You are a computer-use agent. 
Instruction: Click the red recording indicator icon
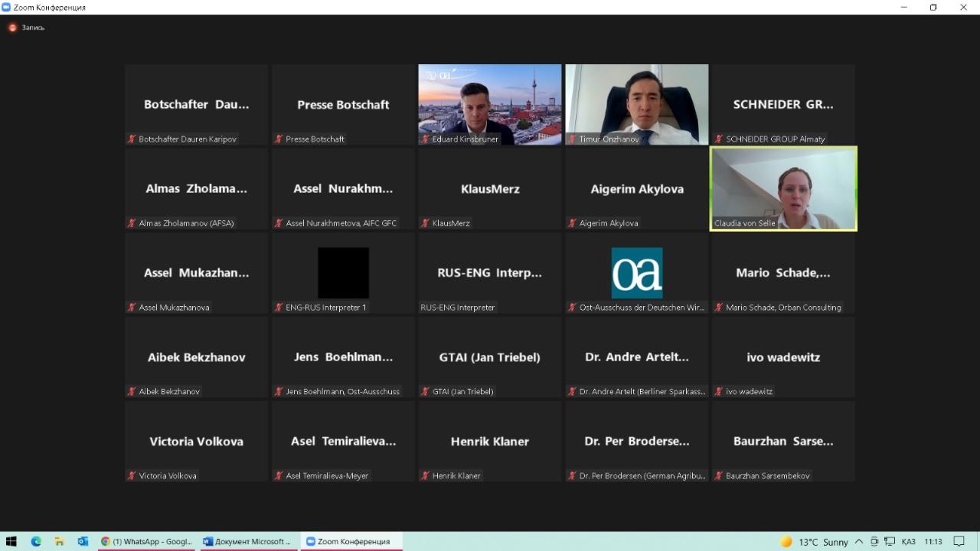click(12, 28)
